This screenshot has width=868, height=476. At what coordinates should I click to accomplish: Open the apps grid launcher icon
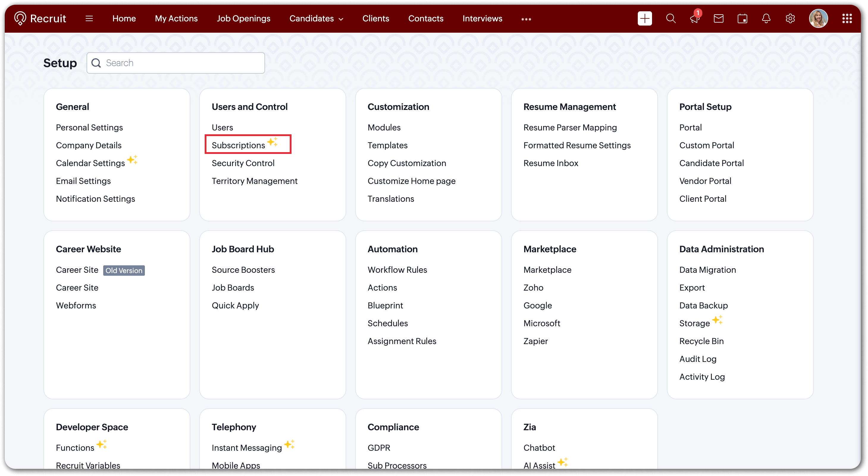(847, 18)
